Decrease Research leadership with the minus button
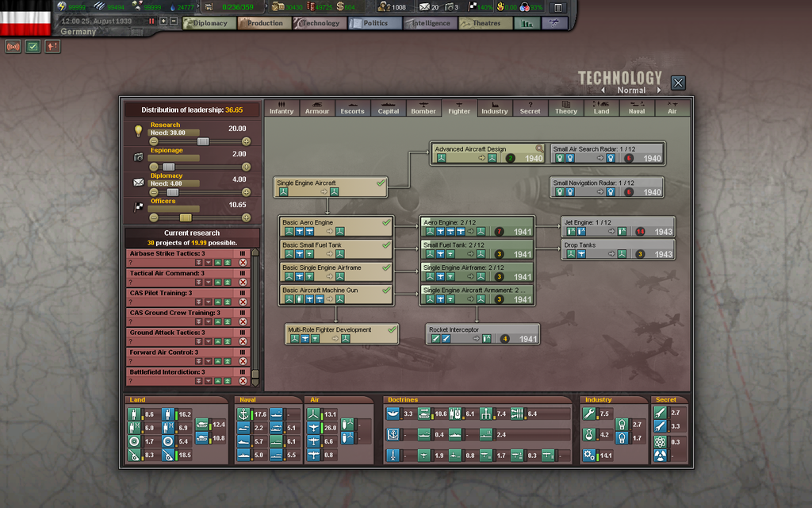The width and height of the screenshot is (812, 508). (x=153, y=141)
